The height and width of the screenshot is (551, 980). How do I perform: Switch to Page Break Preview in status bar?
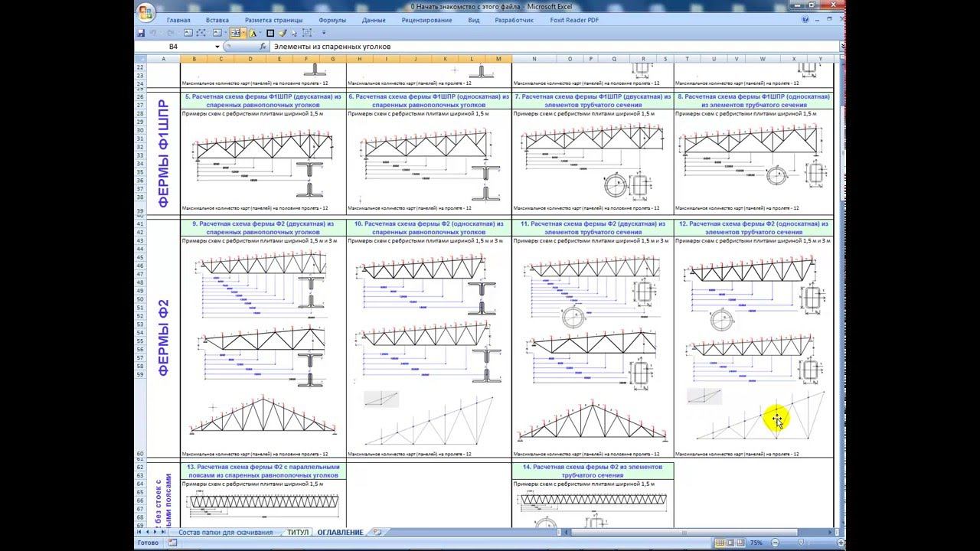pos(741,543)
